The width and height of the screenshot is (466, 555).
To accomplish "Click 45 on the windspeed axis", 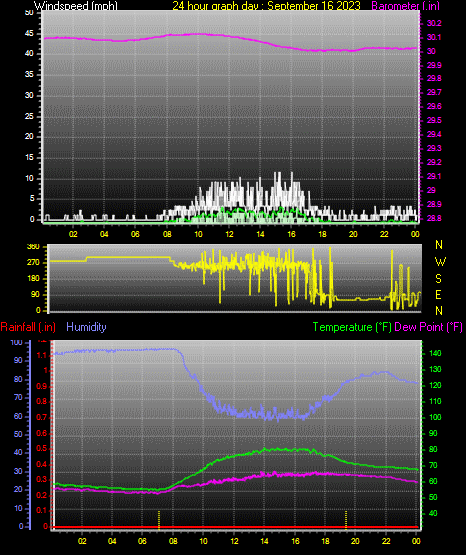I will coord(29,34).
